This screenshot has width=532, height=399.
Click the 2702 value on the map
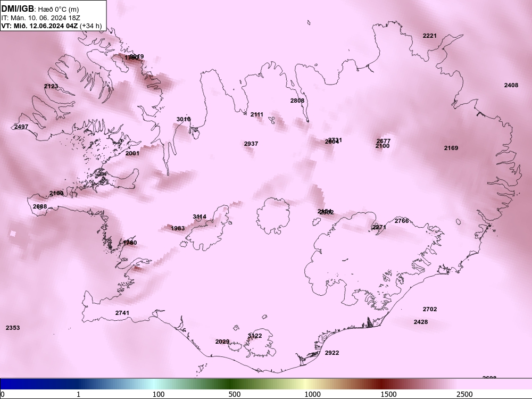pyautogui.click(x=430, y=309)
